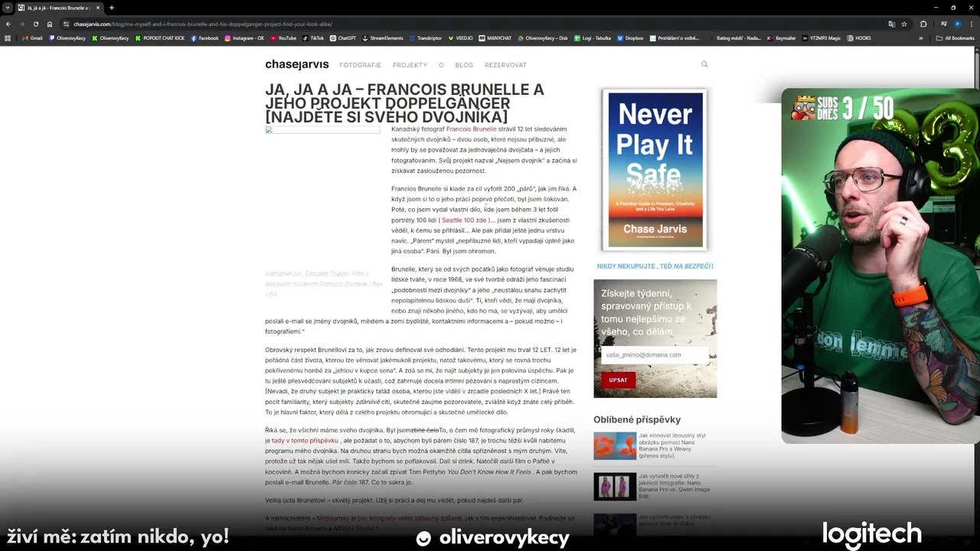This screenshot has width=980, height=551.
Task: Open the Transkriptor bookmark
Action: [x=426, y=37]
